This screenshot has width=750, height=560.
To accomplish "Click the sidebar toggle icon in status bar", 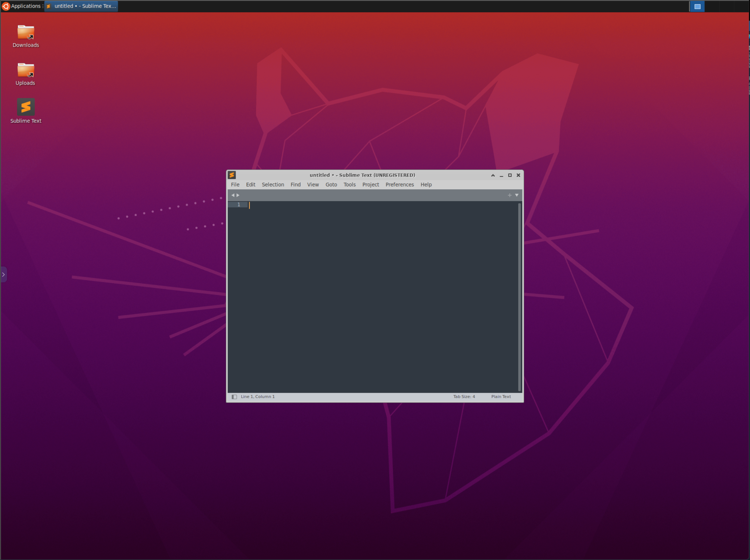I will 234,397.
